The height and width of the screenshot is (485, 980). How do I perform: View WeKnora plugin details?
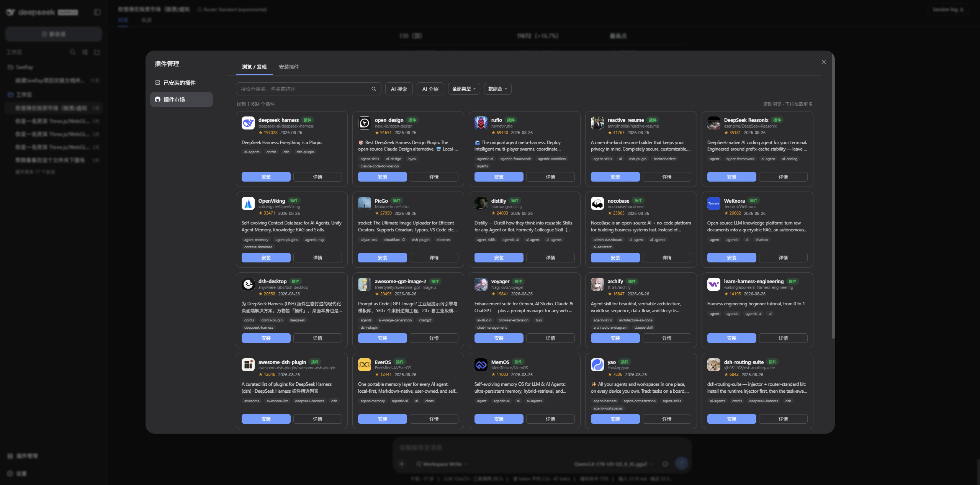pyautogui.click(x=783, y=258)
